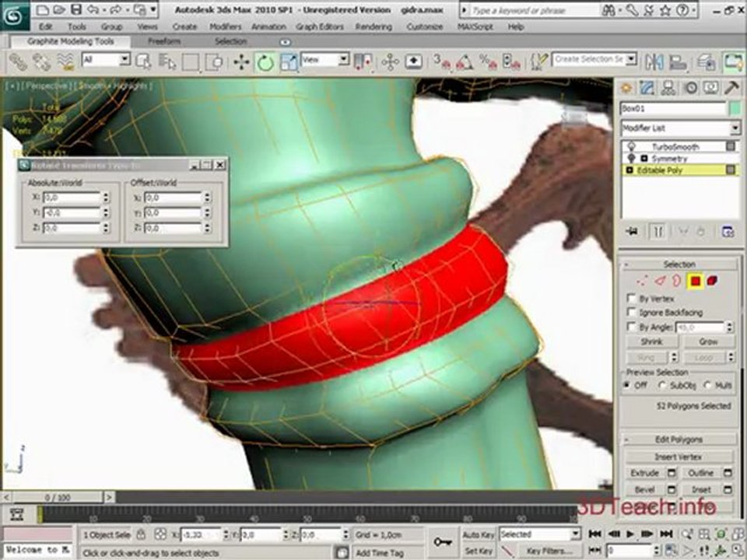Select the Link tool in main toolbar

(18, 62)
